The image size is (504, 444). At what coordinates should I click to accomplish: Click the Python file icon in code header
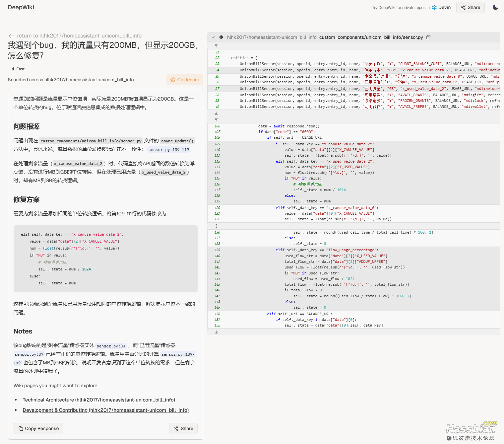click(221, 37)
